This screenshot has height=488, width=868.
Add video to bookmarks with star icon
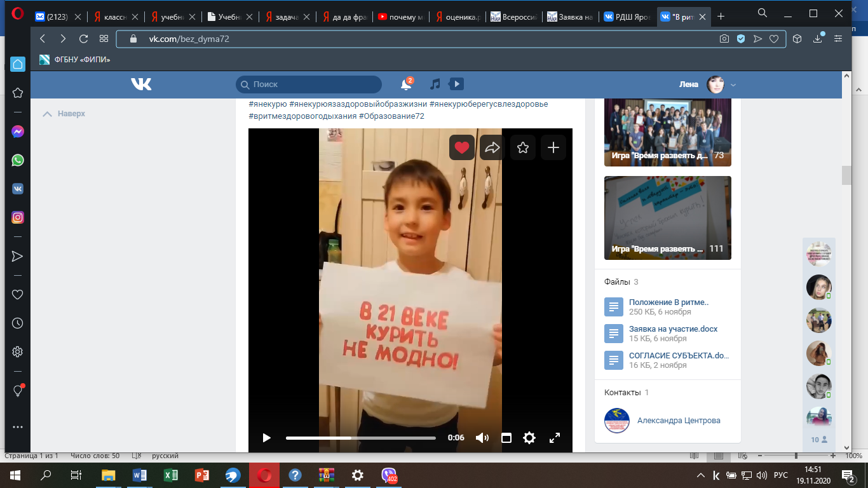[523, 147]
